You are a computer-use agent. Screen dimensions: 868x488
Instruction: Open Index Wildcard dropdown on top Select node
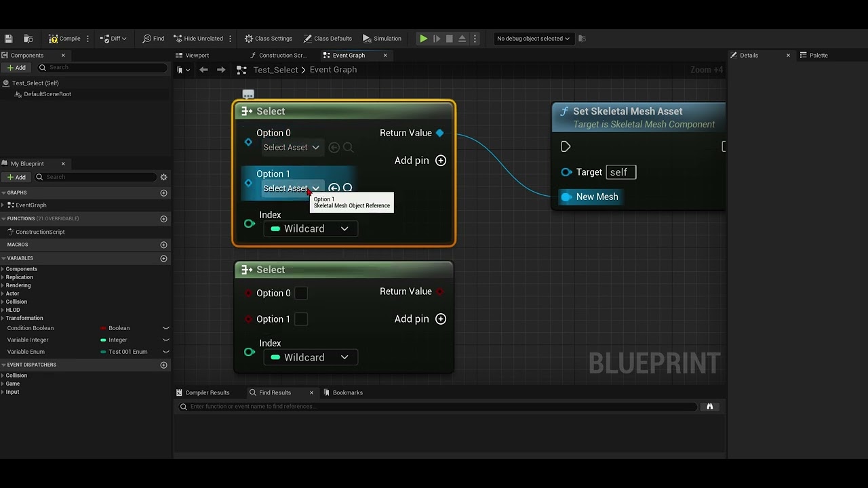[x=310, y=229]
